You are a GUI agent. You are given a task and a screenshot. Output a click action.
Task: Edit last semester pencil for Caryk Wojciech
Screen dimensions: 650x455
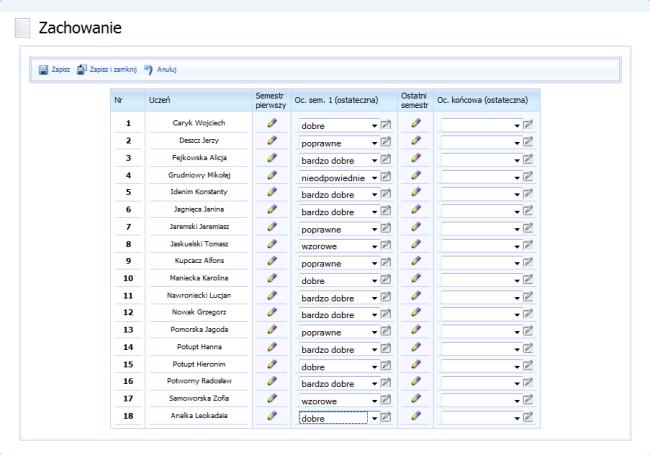click(416, 123)
